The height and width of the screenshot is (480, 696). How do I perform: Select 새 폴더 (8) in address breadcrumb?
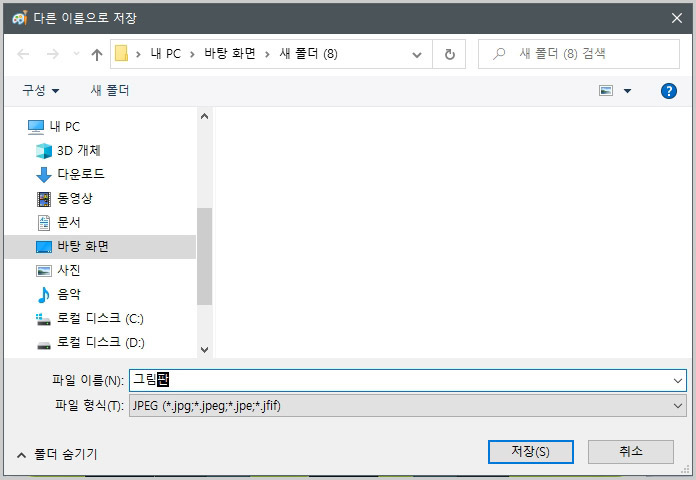point(308,54)
